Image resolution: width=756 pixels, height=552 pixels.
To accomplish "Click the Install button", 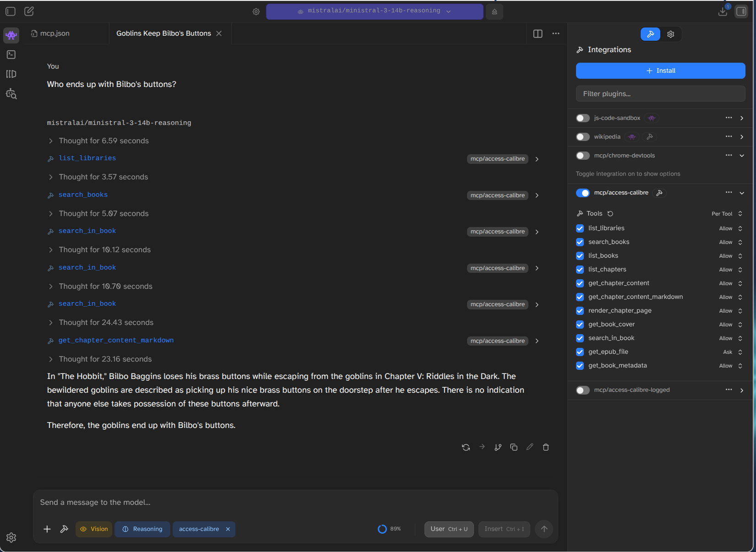I will point(660,70).
